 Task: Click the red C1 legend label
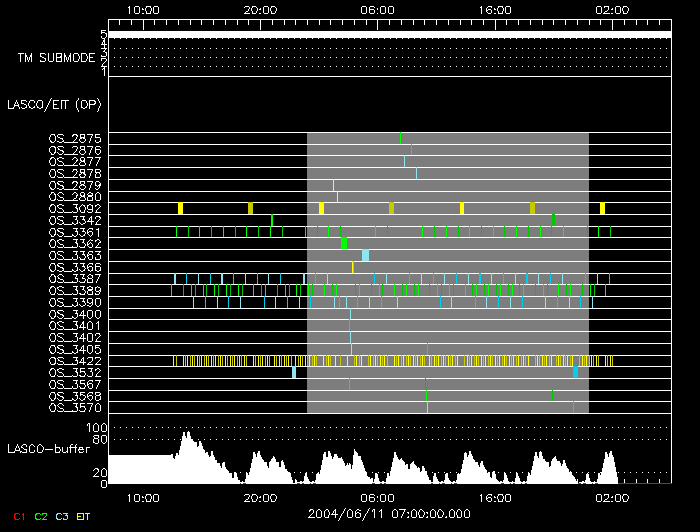point(18,515)
